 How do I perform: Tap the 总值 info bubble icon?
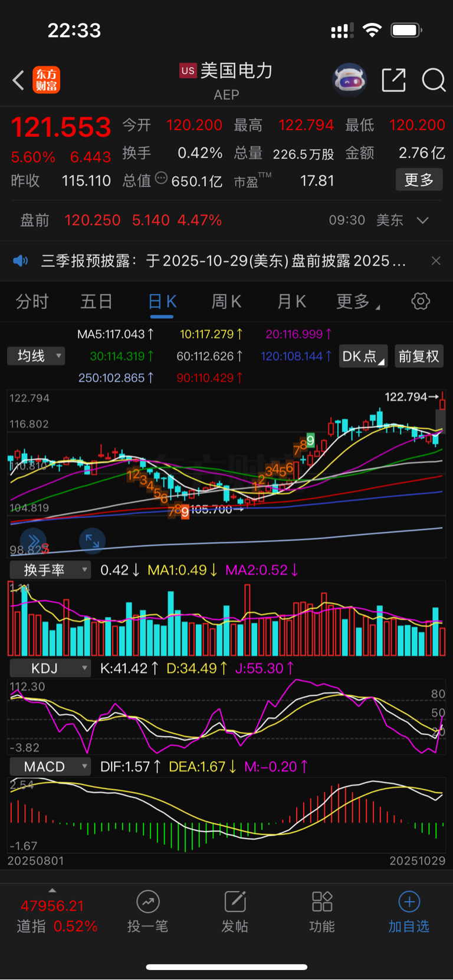pyautogui.click(x=161, y=178)
